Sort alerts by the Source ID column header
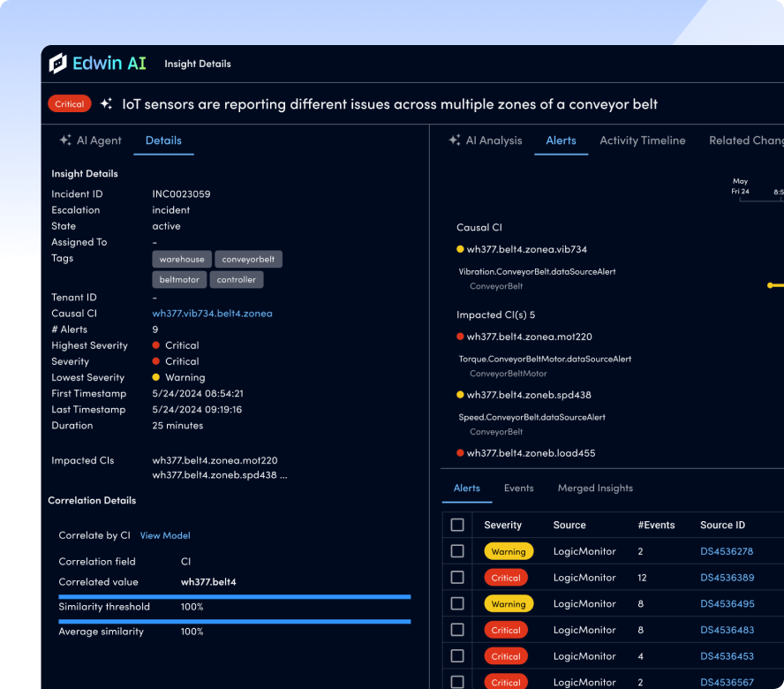This screenshot has height=689, width=784. [x=722, y=525]
